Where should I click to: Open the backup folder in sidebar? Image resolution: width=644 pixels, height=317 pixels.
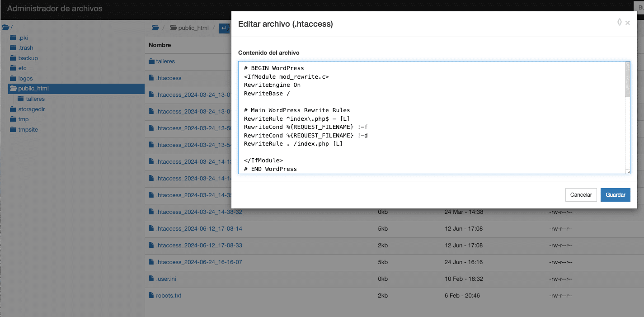28,58
